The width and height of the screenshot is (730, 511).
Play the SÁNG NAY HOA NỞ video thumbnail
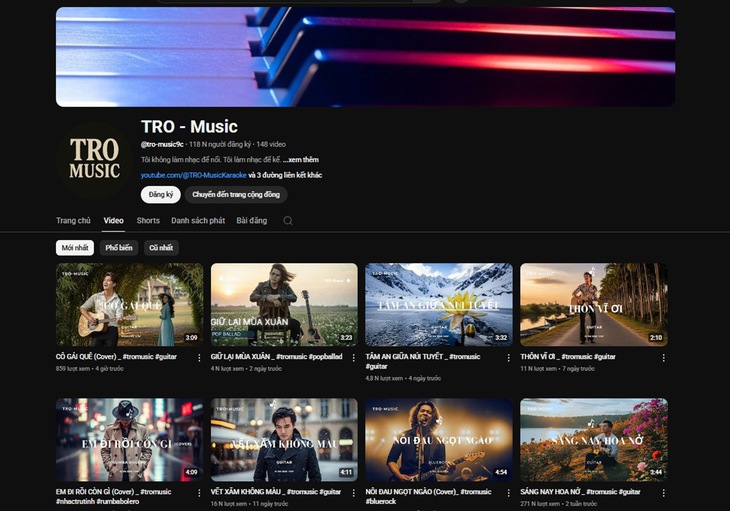click(594, 440)
